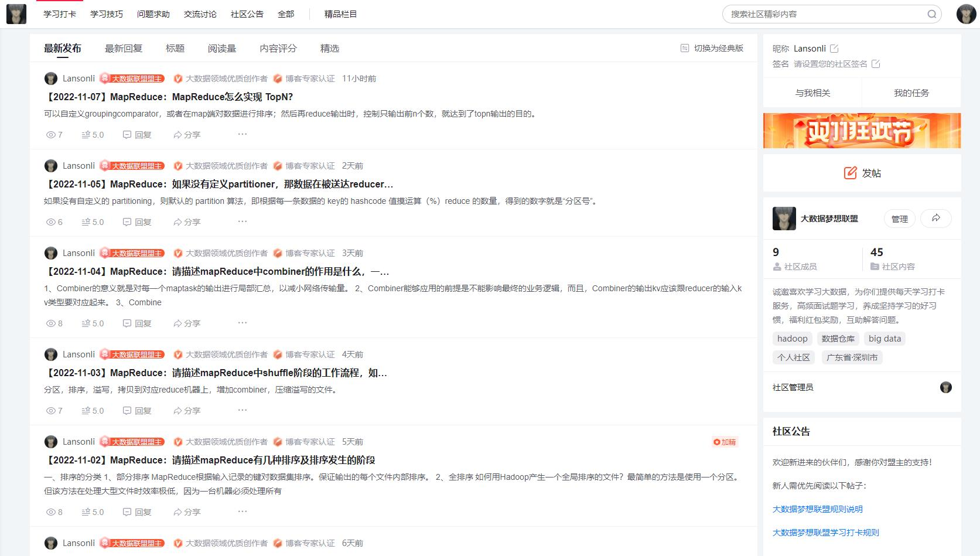This screenshot has width=980, height=556.
Task: Switch to classic view via 切换为经典版
Action: pyautogui.click(x=712, y=48)
